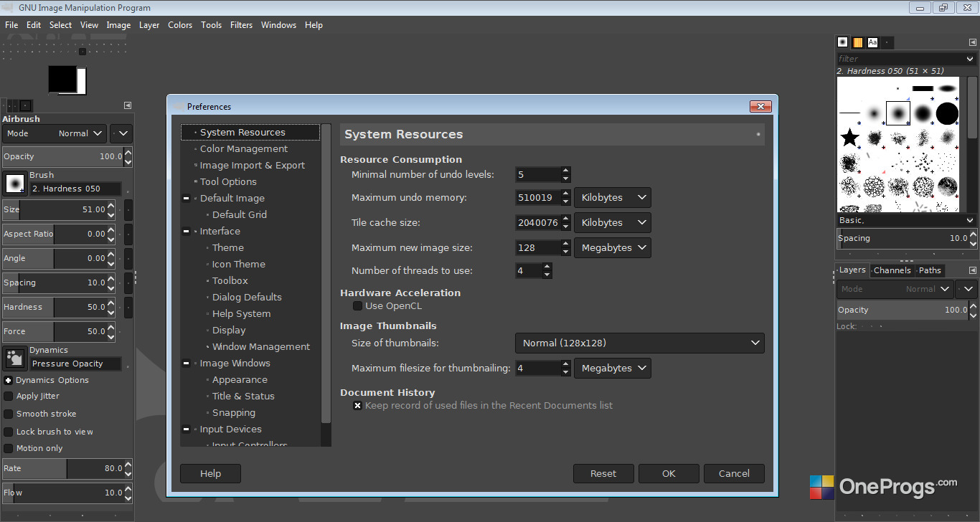Open the Tile cache size unit dropdown
This screenshot has width=980, height=522.
[x=613, y=222]
